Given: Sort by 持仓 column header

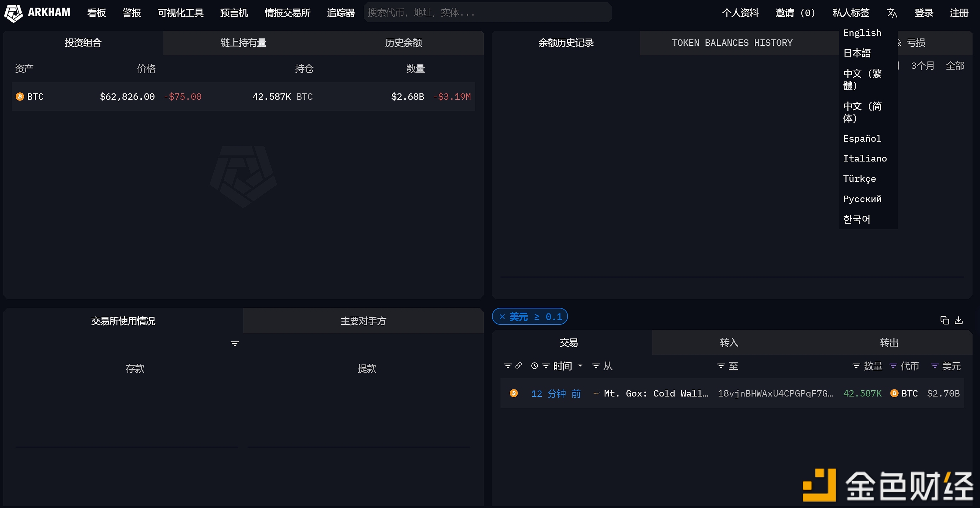Looking at the screenshot, I should [304, 69].
